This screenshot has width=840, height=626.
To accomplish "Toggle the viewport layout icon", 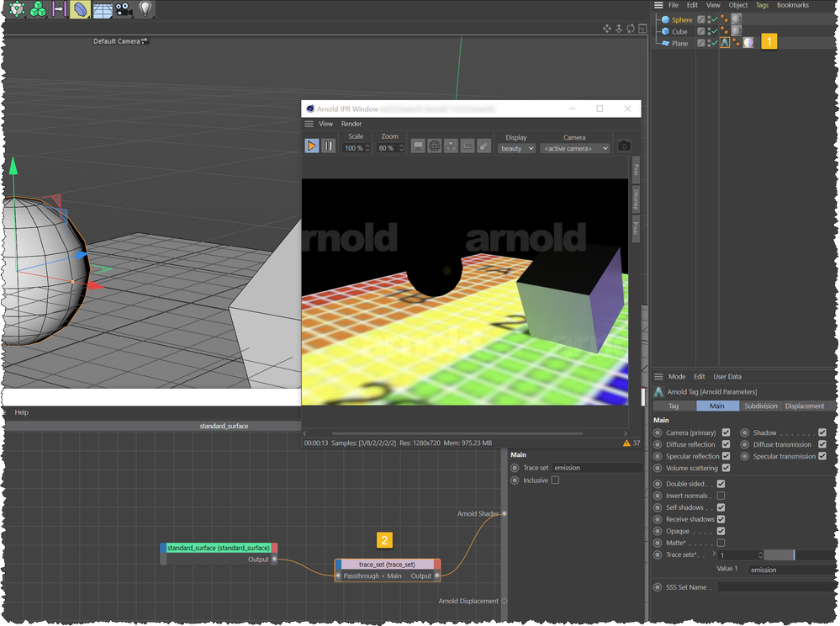I will pyautogui.click(x=642, y=29).
